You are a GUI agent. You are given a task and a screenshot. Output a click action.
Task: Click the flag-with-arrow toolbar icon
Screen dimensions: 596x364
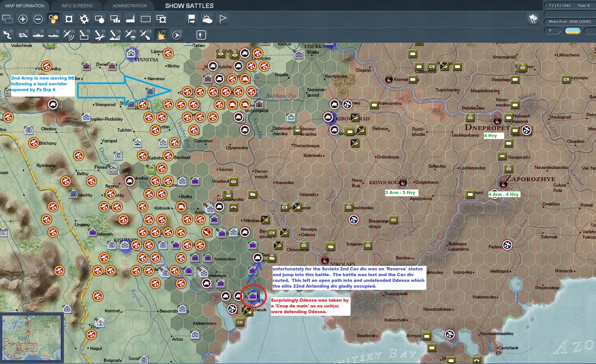(192, 19)
